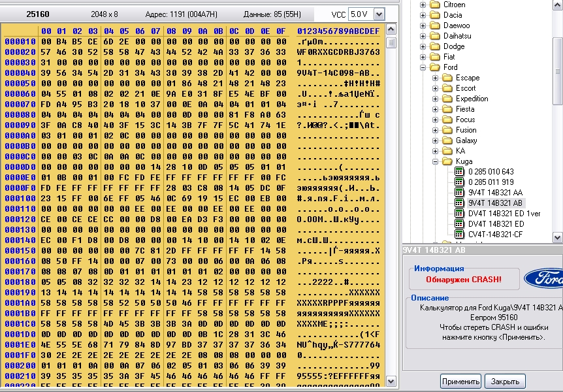The image size is (563, 392).
Task: Select the 9V4T 14B321 AA entry
Action: (495, 193)
